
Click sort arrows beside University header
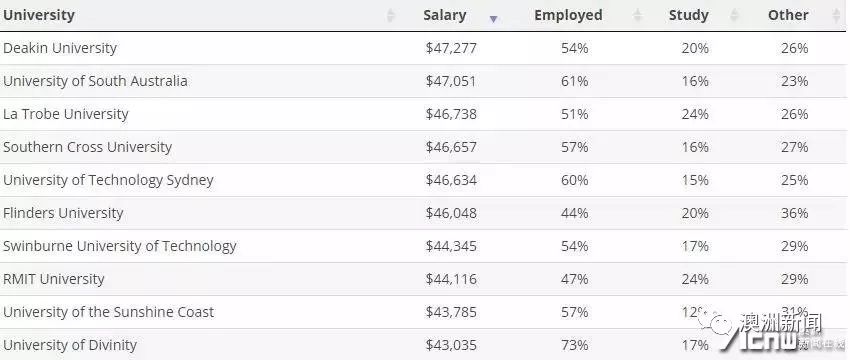[x=390, y=15]
